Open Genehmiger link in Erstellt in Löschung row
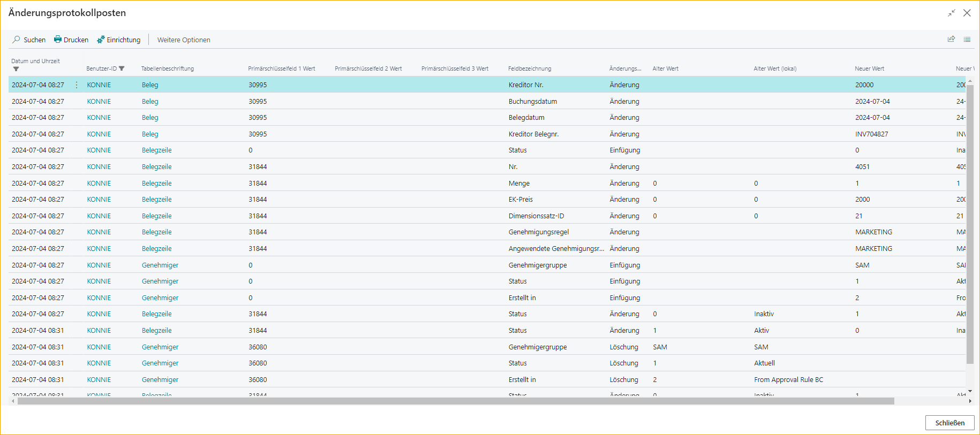The height and width of the screenshot is (435, 980). pyautogui.click(x=160, y=380)
